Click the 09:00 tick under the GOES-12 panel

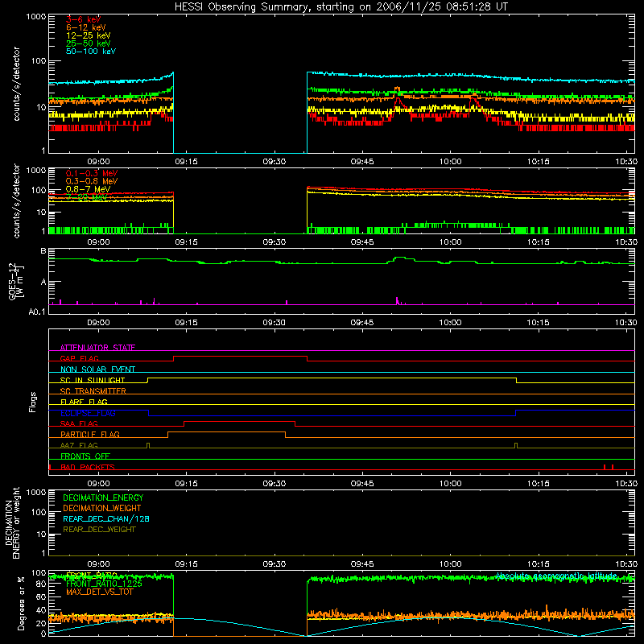pos(98,323)
